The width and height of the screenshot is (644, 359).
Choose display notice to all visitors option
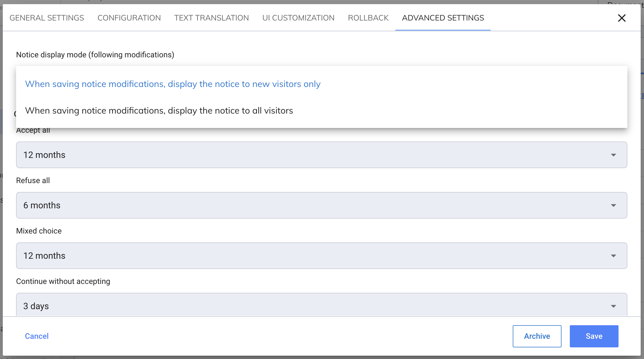tap(159, 111)
